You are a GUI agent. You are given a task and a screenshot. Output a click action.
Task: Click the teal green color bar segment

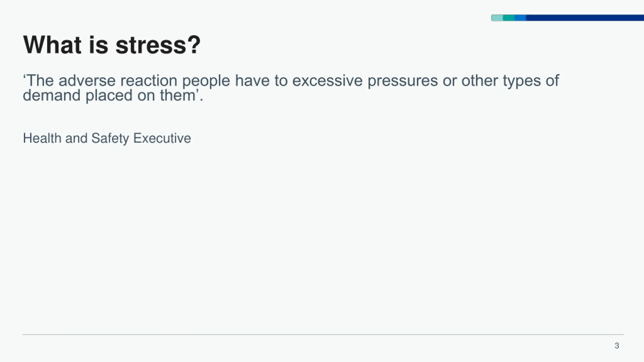click(x=509, y=18)
